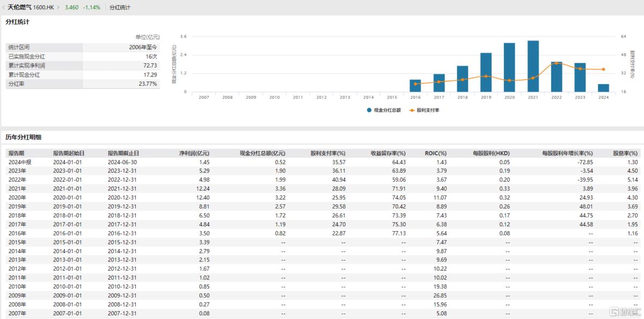Click ROIC value 26.85
Image resolution: width=644 pixels, height=319 pixels.
tap(440, 295)
